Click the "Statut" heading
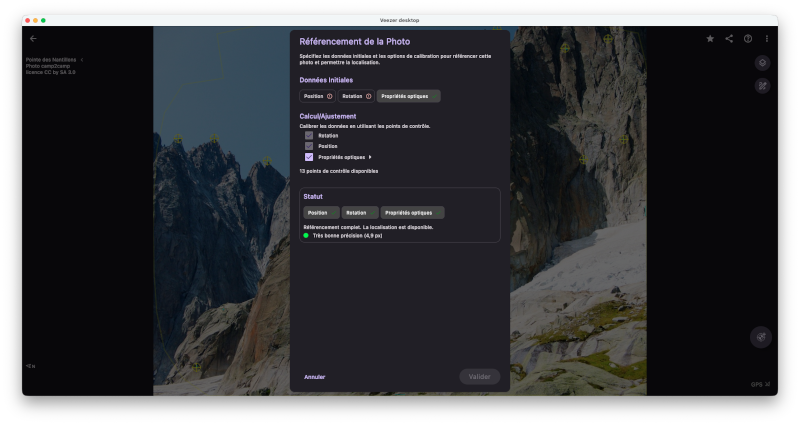The image size is (800, 425). [x=313, y=196]
